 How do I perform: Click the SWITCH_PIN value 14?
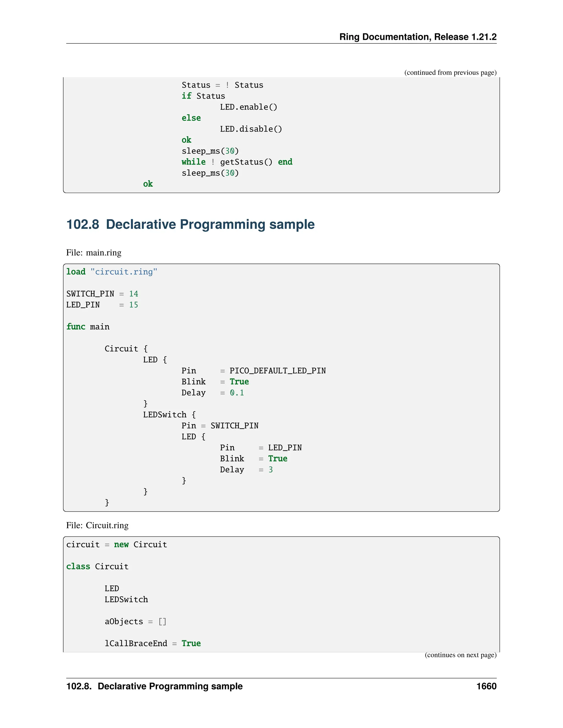coord(133,294)
